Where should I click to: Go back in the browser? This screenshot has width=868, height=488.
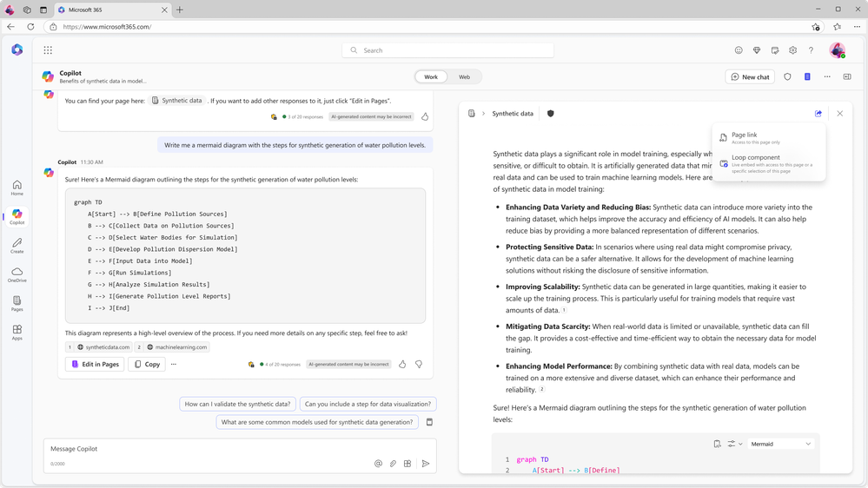point(11,27)
